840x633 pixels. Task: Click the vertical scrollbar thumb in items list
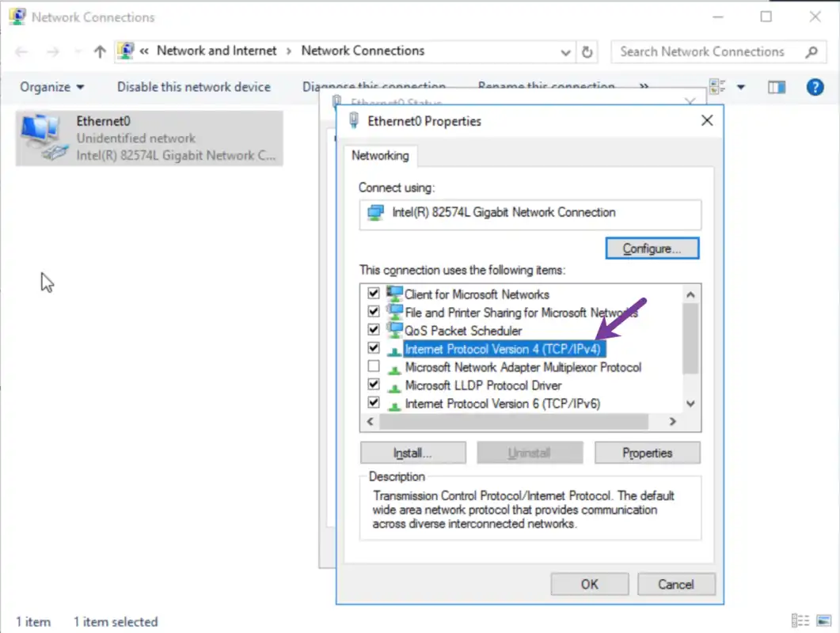[x=690, y=339]
